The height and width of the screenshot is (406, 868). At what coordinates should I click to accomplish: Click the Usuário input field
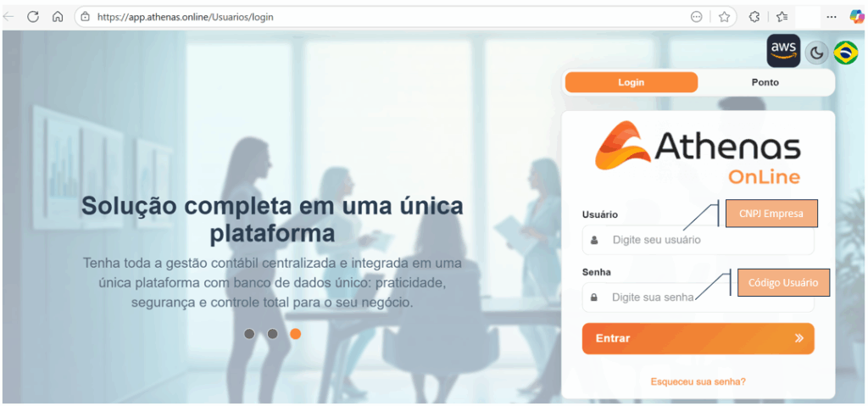[x=698, y=240]
